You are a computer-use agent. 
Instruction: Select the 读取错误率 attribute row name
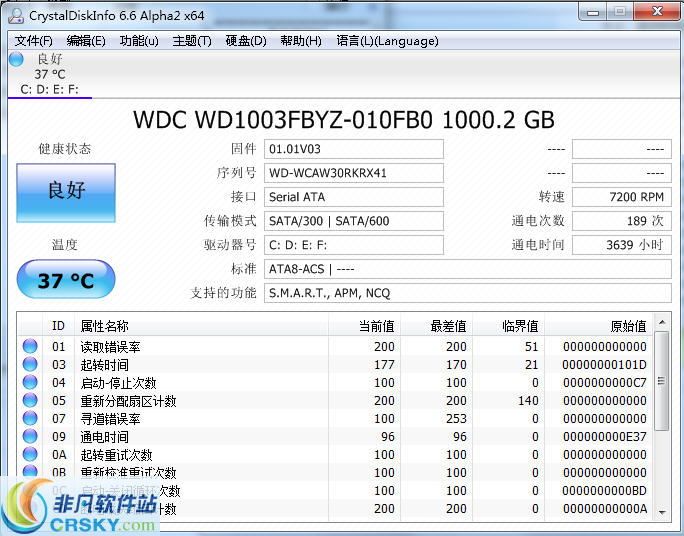pos(110,347)
